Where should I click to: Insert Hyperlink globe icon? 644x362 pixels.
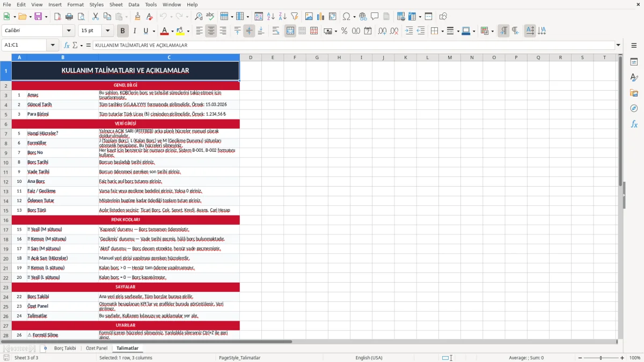pyautogui.click(x=363, y=17)
